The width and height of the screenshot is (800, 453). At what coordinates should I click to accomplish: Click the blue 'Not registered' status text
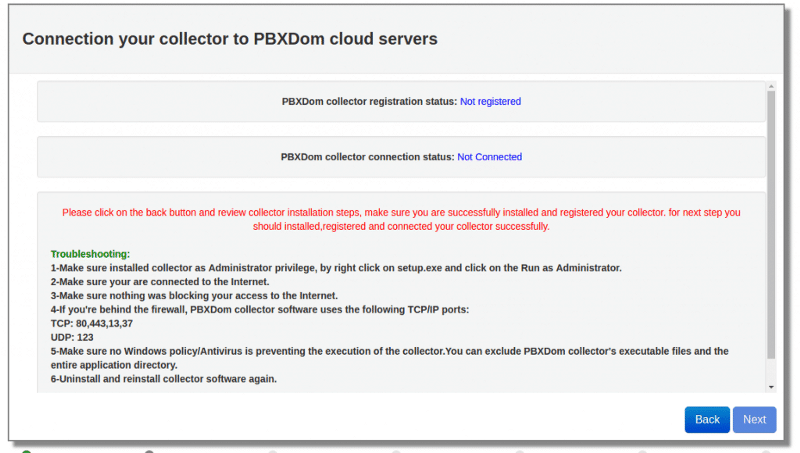[x=490, y=102]
